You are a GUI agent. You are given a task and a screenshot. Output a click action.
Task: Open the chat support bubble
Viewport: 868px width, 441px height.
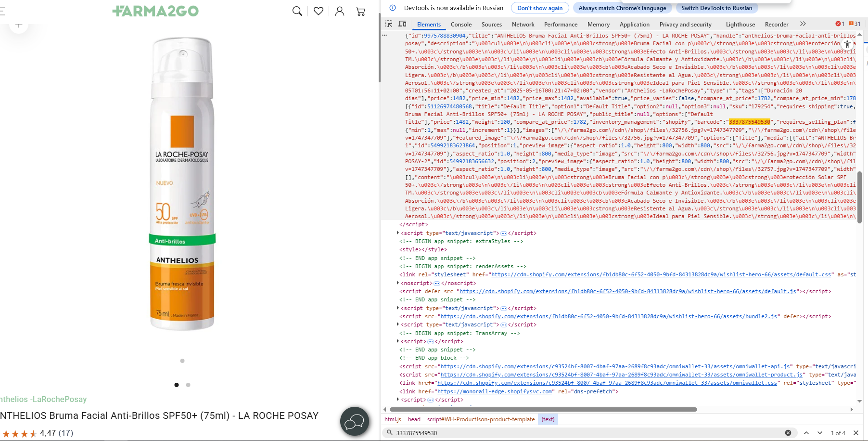coord(355,422)
